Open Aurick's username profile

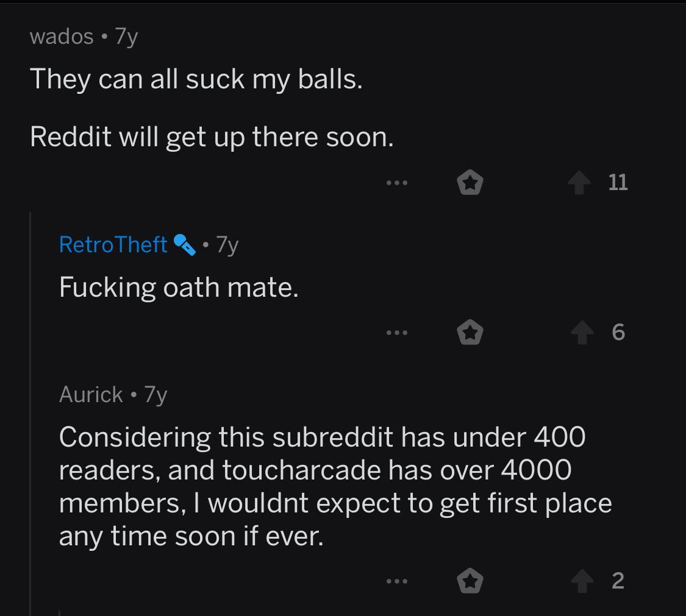[91, 394]
